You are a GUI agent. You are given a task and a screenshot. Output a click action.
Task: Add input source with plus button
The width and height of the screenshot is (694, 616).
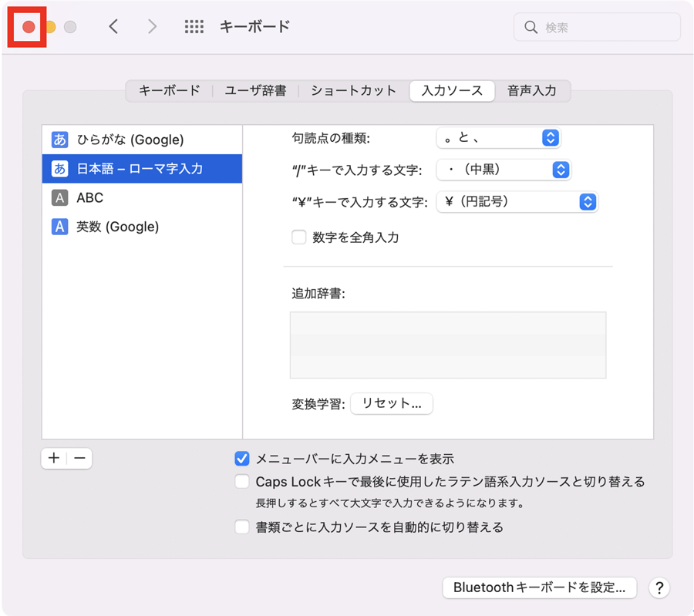[54, 458]
